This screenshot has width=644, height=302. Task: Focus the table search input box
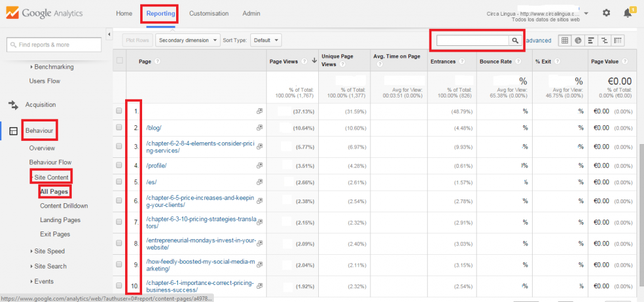(473, 41)
